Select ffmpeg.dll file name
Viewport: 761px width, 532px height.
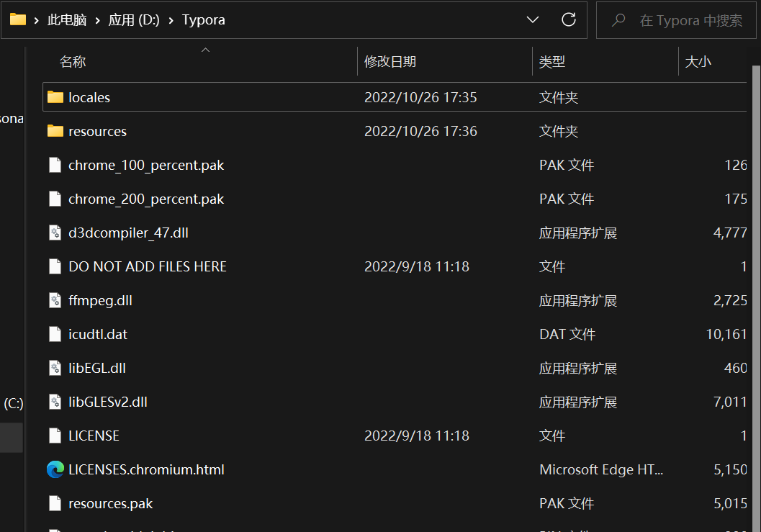(101, 301)
